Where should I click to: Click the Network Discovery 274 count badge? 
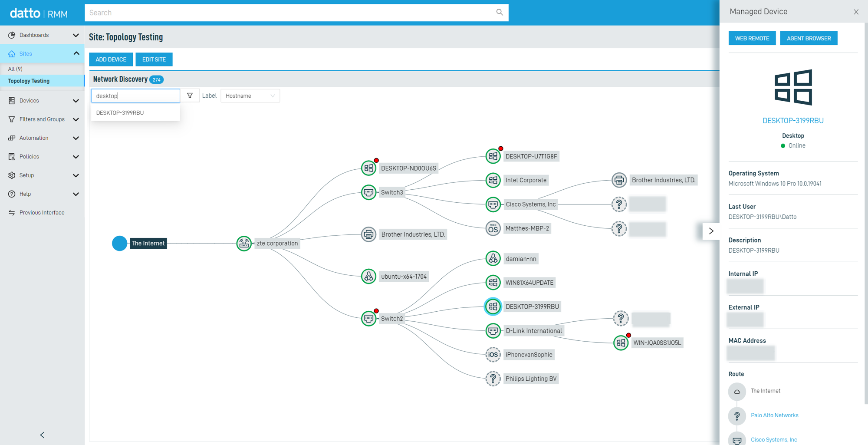pyautogui.click(x=156, y=79)
